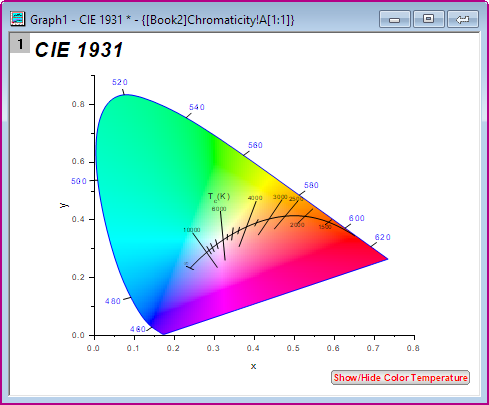Click the 2000 color temperature label
This screenshot has height=405, width=489.
pyautogui.click(x=297, y=225)
